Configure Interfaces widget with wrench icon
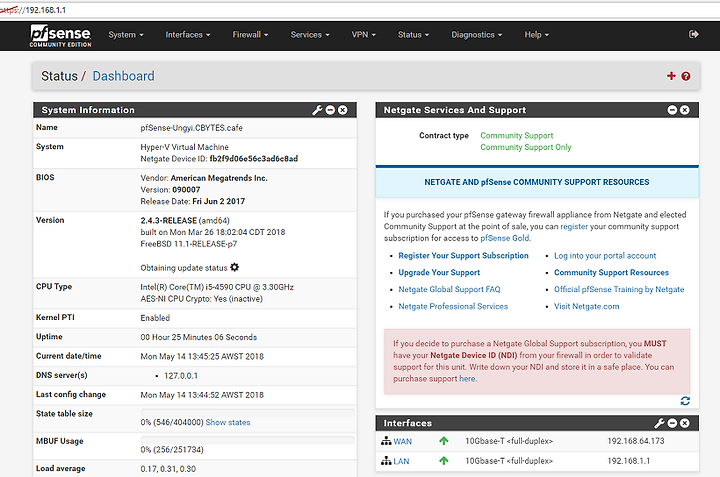Screen dimensions: 720x477 (x=659, y=423)
